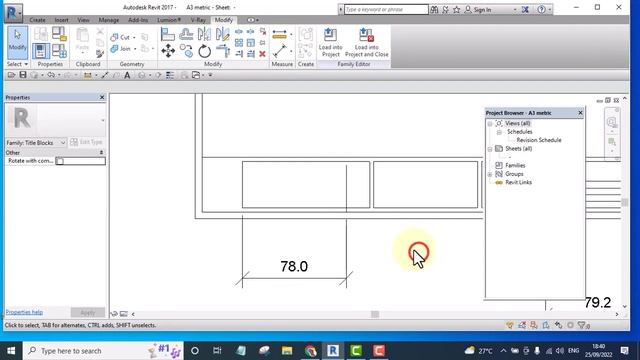Open the quick access toolbar customize arrow

tap(210, 75)
